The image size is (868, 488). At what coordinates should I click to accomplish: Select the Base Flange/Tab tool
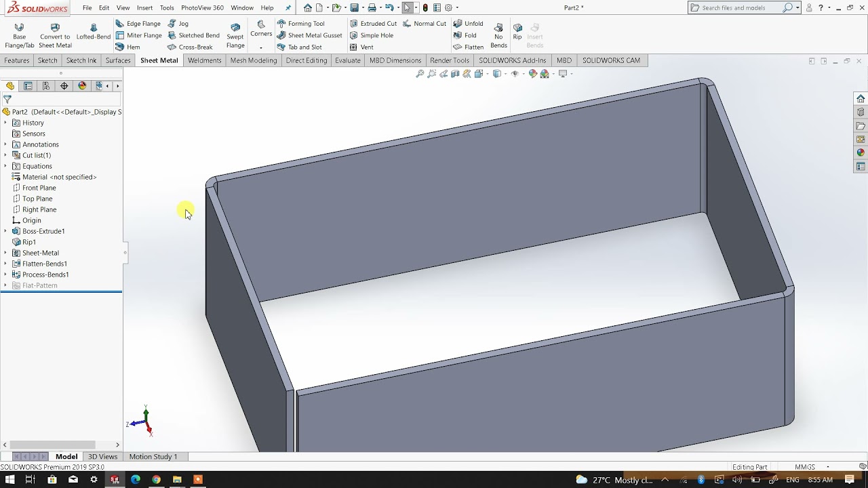click(x=19, y=35)
